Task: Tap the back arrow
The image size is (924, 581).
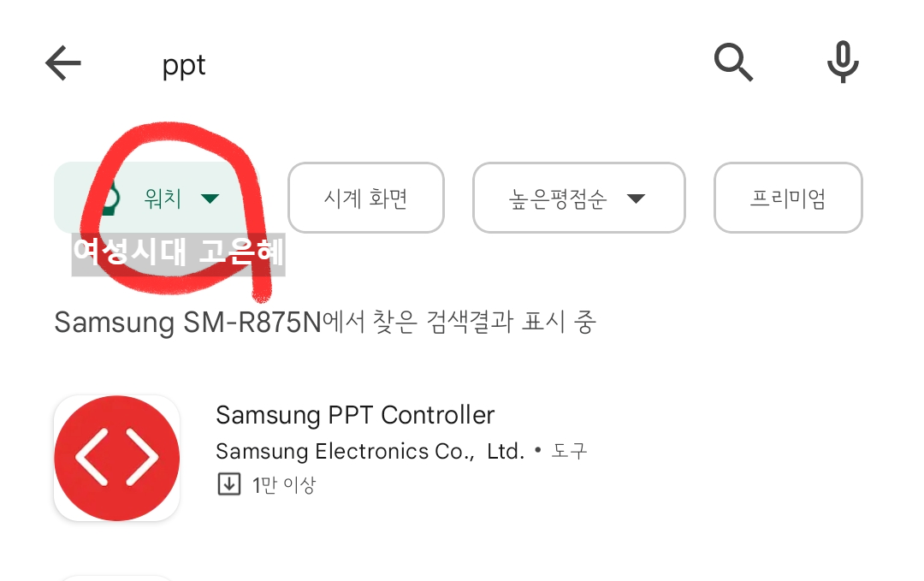Action: click(62, 63)
